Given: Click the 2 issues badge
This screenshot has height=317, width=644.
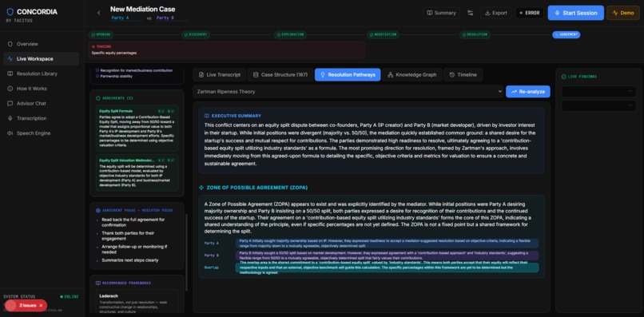Looking at the screenshot, I should 26,306.
